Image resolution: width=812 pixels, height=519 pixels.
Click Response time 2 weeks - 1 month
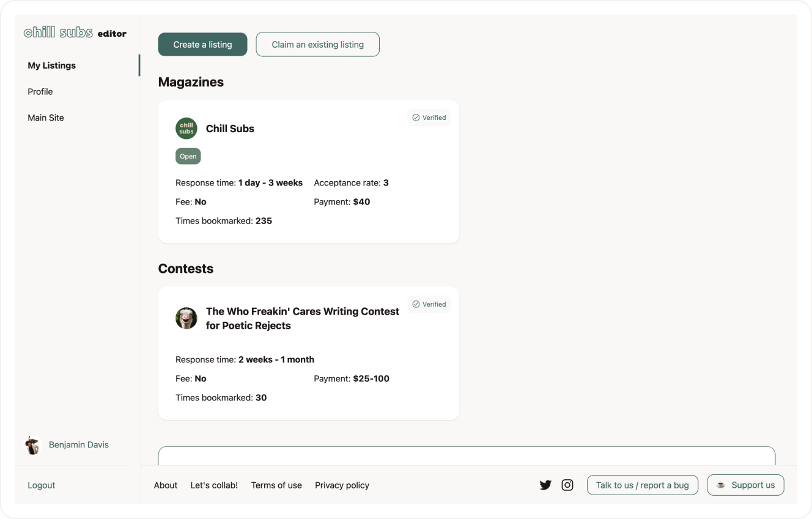pyautogui.click(x=245, y=359)
